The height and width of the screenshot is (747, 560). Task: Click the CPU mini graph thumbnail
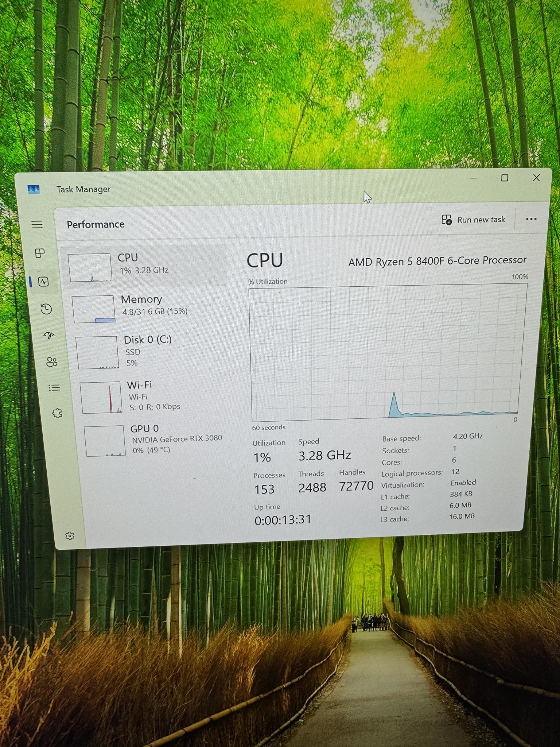pyautogui.click(x=90, y=267)
